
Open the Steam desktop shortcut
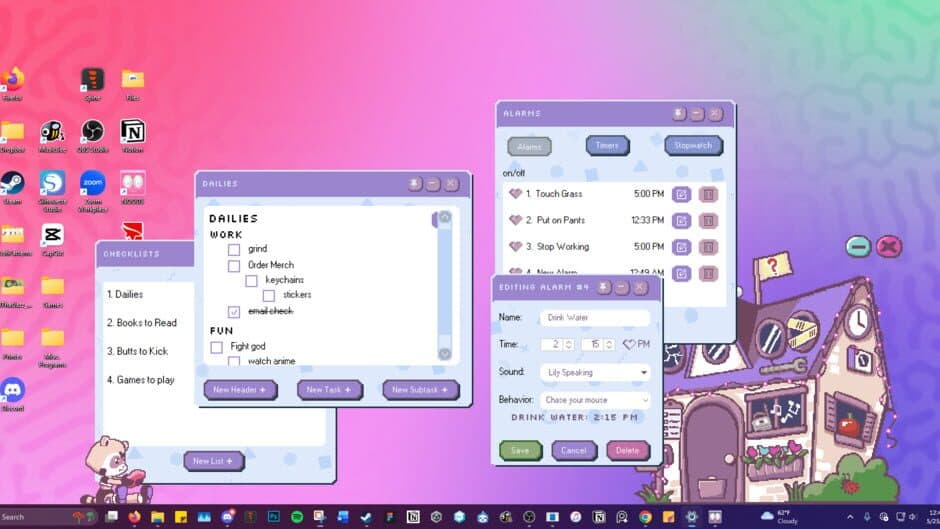click(x=12, y=188)
